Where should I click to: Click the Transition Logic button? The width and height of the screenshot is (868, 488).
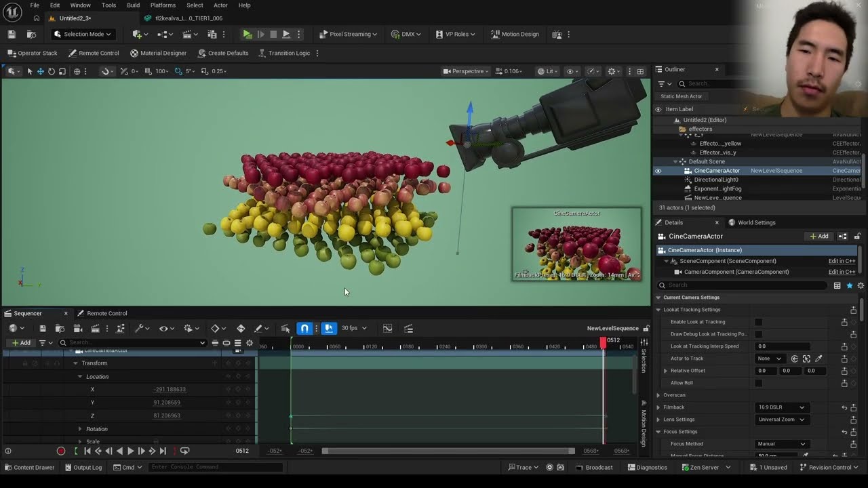point(283,53)
